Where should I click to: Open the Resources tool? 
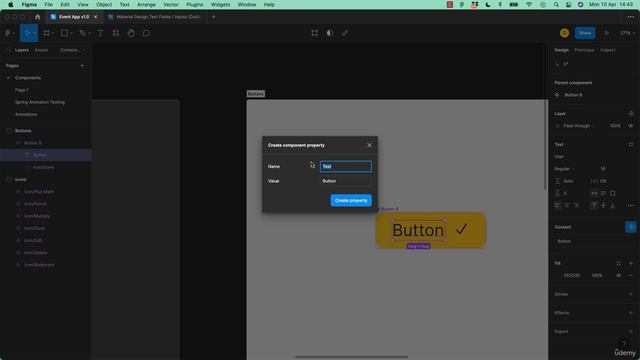coord(116,33)
